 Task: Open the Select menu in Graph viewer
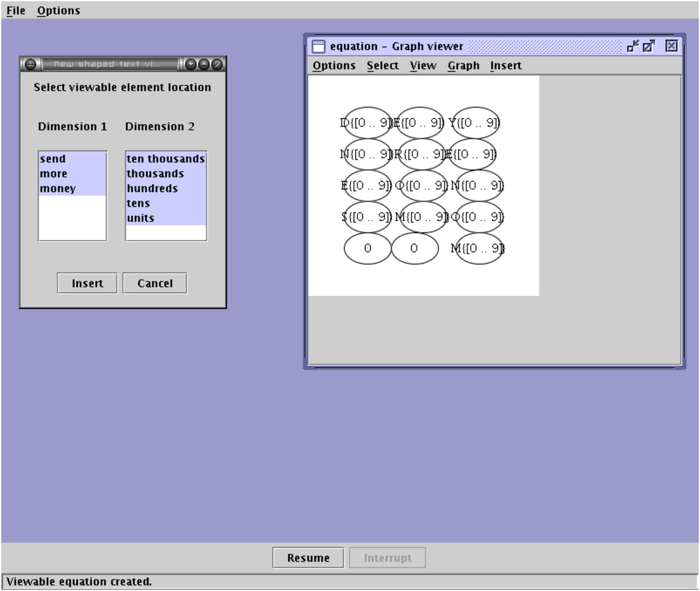[383, 65]
